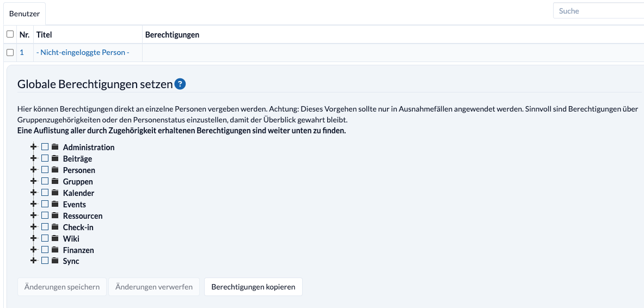This screenshot has height=308, width=644.
Task: Click the Administration folder icon
Action: 55,147
